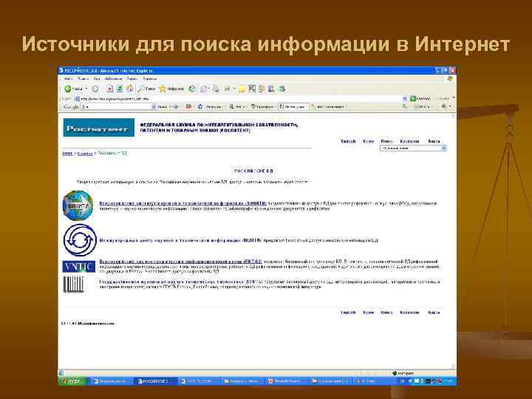Screen dimensions: 532x399
Task: Click the Home page icon in IE toolbar
Action: pyautogui.click(x=130, y=89)
